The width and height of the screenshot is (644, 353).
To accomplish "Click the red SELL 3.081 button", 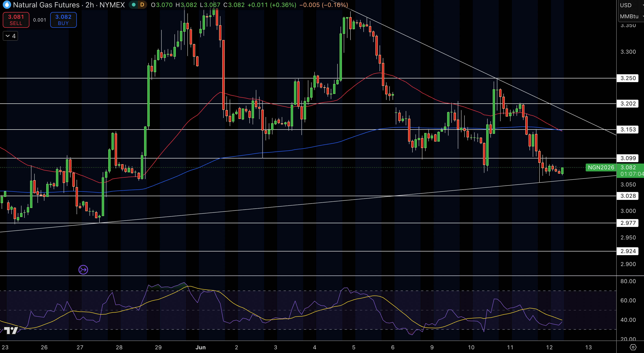I will click(16, 20).
